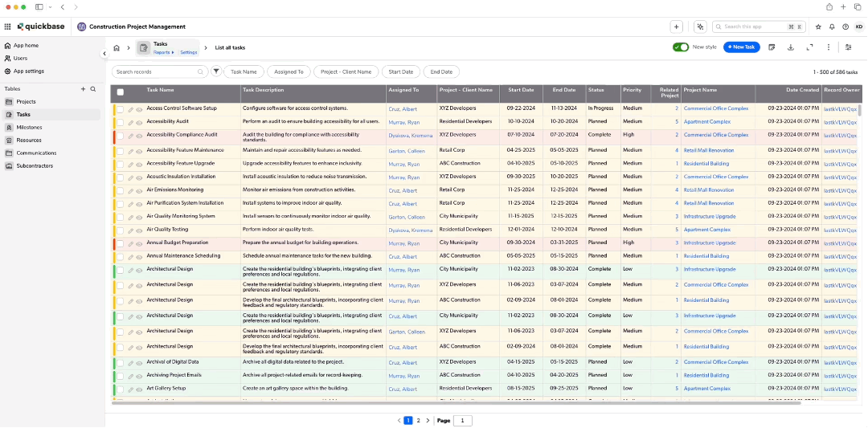The height and width of the screenshot is (428, 868).
Task: Open the app launcher grid icon
Action: pyautogui.click(x=7, y=26)
